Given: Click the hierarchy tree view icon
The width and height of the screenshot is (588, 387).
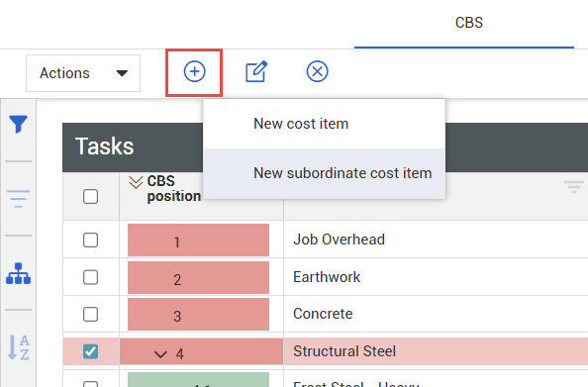Looking at the screenshot, I should [x=19, y=273].
